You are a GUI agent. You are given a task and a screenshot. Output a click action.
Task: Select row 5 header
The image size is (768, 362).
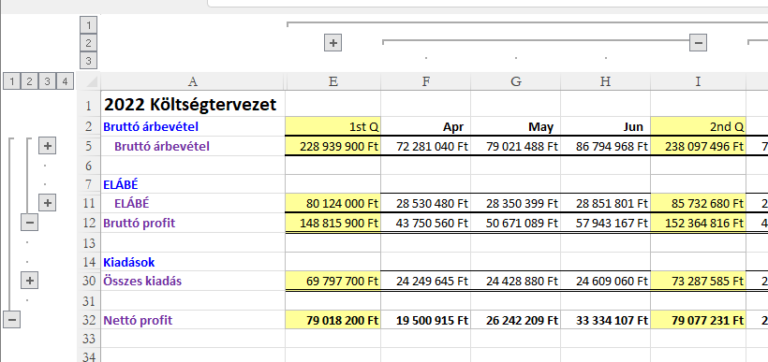(x=89, y=146)
